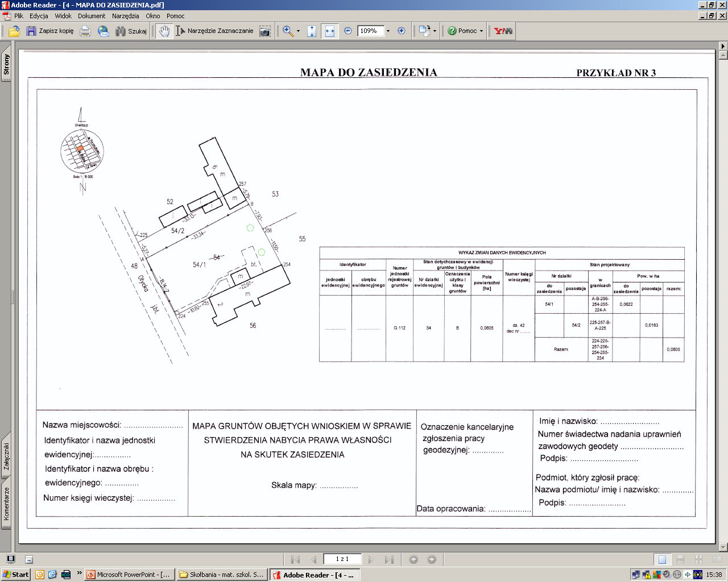Select Narzędzie Zaznaczanie tool

[x=214, y=31]
